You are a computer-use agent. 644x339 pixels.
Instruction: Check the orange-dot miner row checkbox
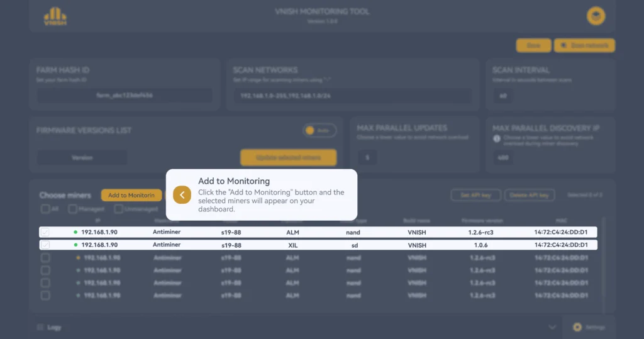click(x=45, y=258)
